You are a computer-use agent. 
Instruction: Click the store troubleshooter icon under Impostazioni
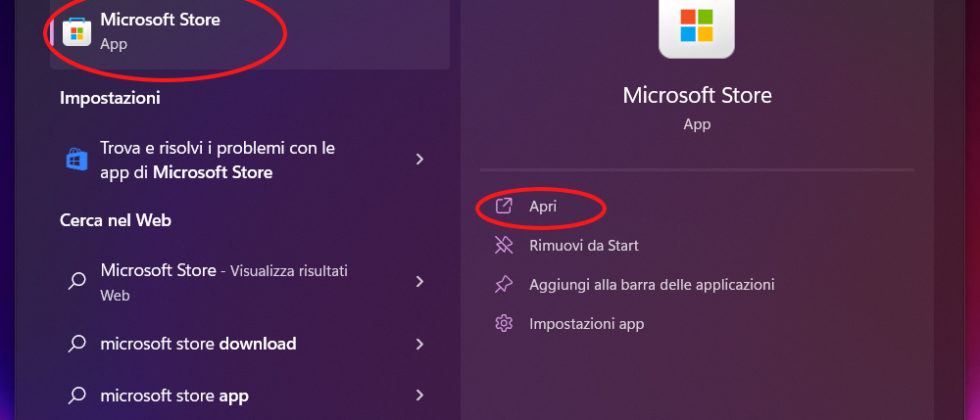pos(77,160)
